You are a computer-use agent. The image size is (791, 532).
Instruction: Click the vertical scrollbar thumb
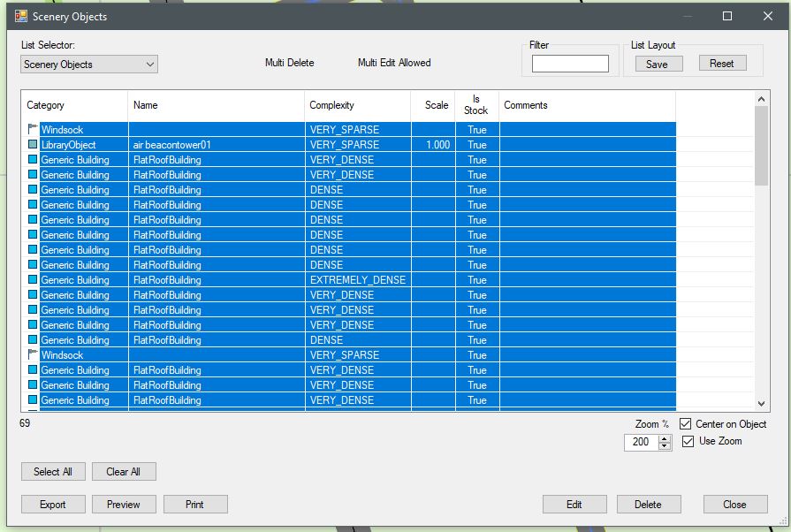coord(761,146)
